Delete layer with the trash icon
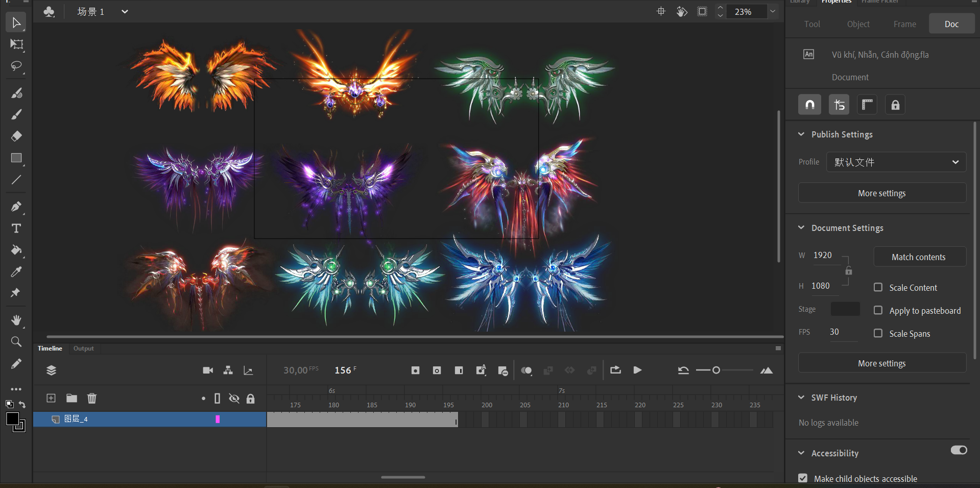Viewport: 980px width, 488px height. click(x=92, y=398)
